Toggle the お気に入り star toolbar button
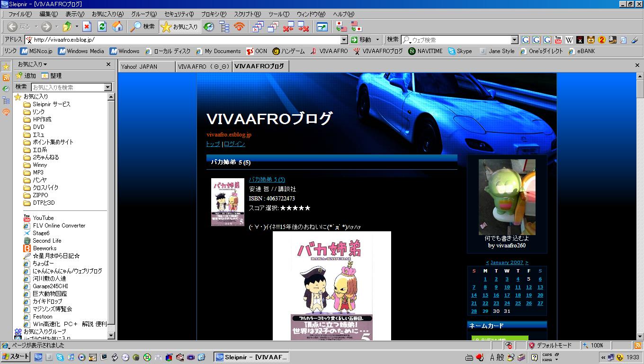644x364 pixels. (179, 27)
